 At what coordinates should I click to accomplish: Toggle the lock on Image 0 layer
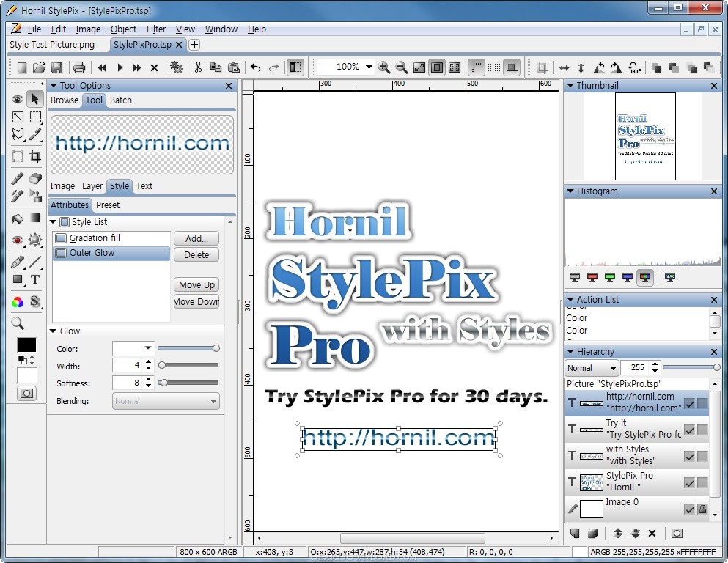tap(702, 509)
